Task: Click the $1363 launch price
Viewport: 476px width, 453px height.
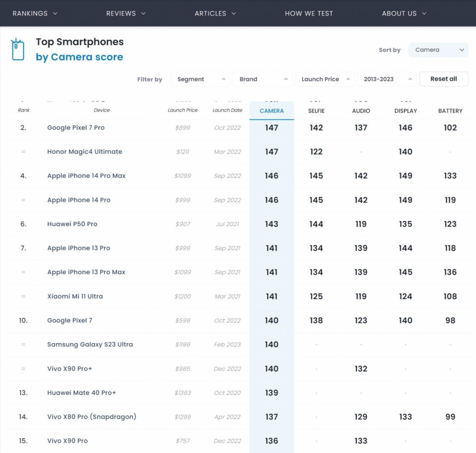Action: click(x=183, y=393)
